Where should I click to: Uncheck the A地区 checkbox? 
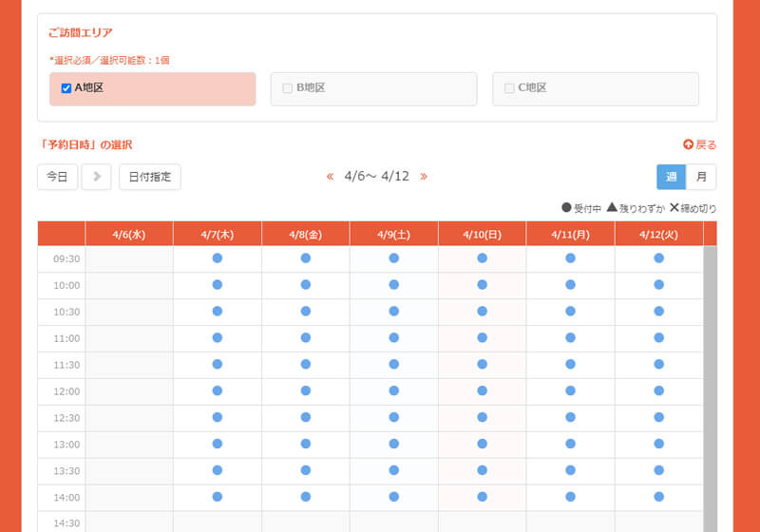[66, 88]
